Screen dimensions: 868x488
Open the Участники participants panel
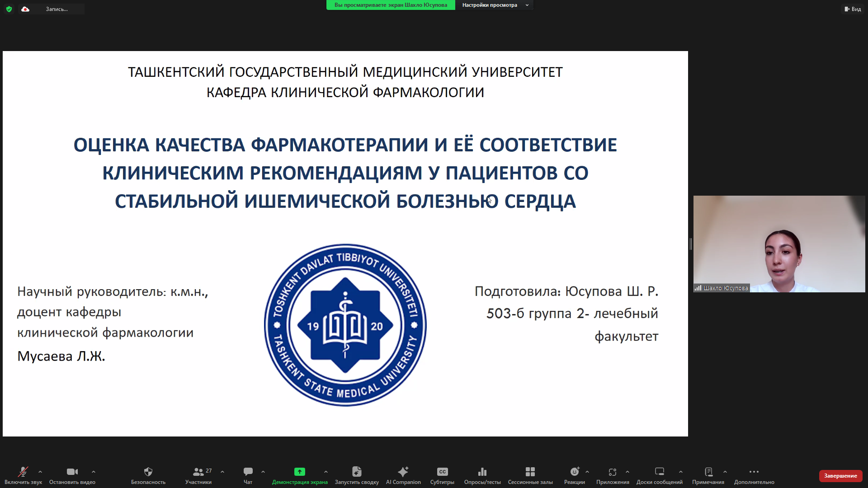click(x=198, y=472)
